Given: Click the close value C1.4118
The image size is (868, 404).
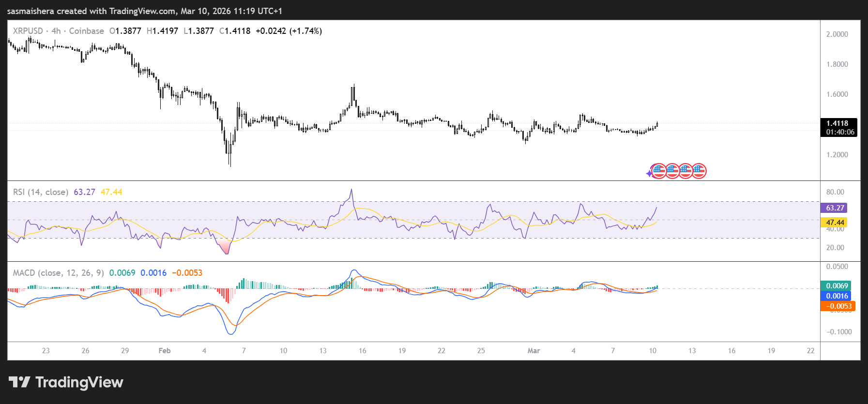Looking at the screenshot, I should (235, 31).
